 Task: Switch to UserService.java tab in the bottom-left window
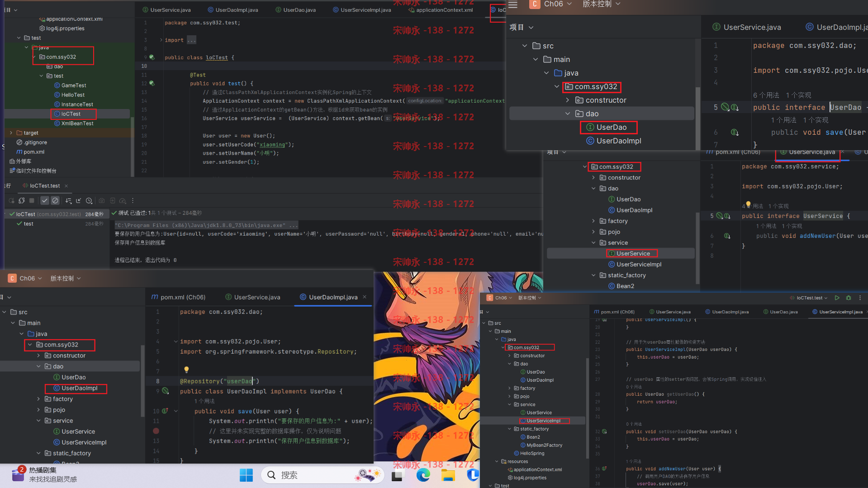[x=253, y=297]
